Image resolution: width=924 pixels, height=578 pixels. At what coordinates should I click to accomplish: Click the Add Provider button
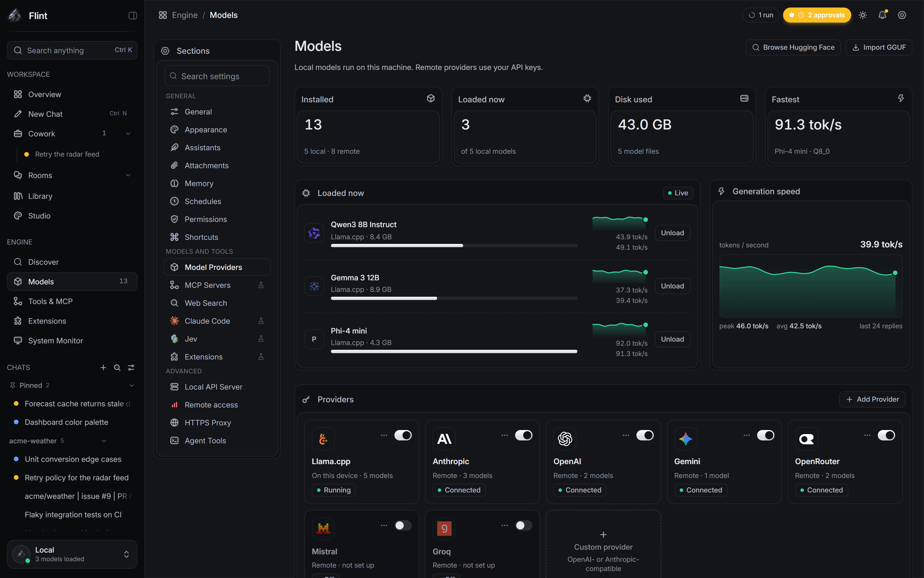[872, 399]
